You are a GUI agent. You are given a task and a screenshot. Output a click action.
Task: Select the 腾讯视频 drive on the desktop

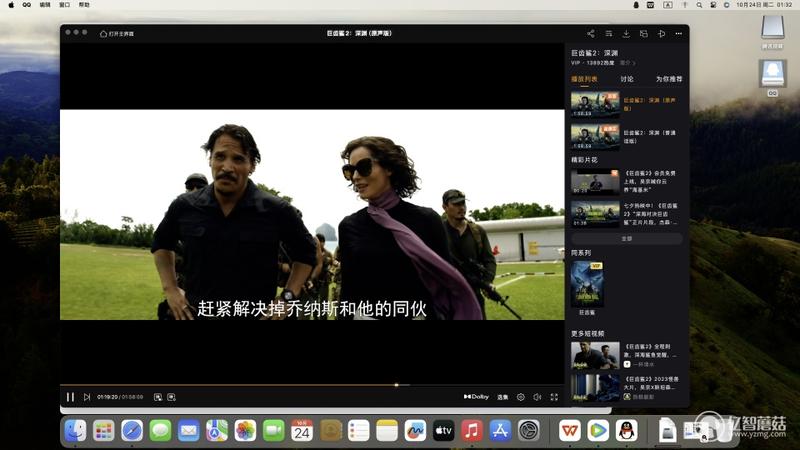772,32
